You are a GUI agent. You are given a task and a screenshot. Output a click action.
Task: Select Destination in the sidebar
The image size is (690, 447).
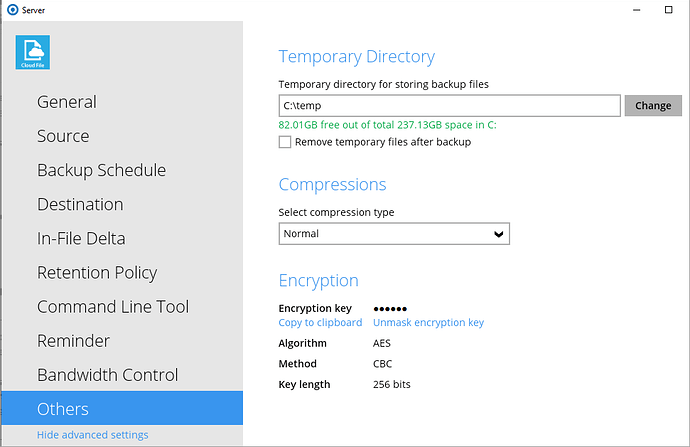[x=80, y=204]
